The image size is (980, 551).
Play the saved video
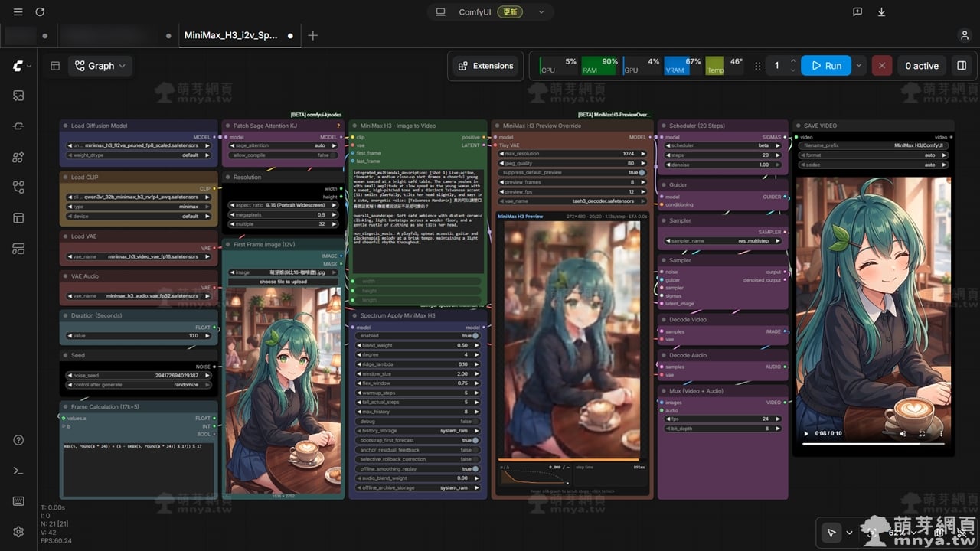[805, 433]
